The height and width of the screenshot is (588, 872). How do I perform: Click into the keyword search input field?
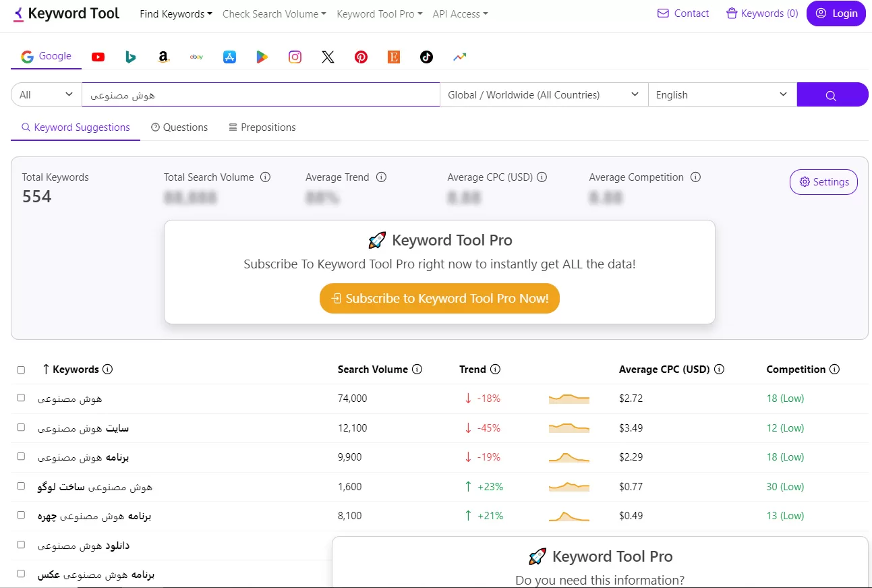(261, 95)
